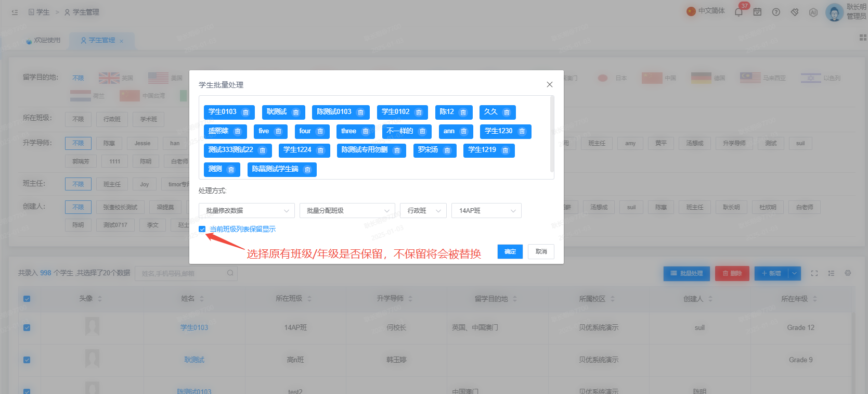Remove 学生0103 tag via trash icon
This screenshot has width=868, height=394.
(246, 112)
